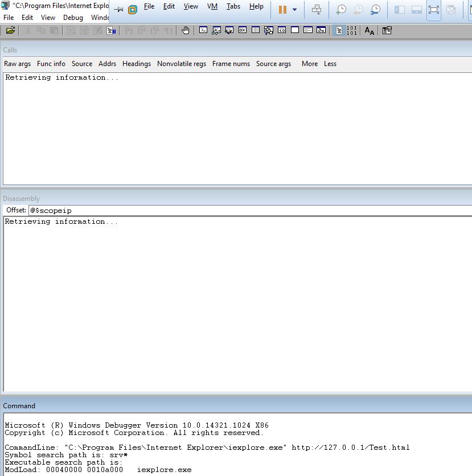Click the Break debugger toolbar icon
472x476 pixels.
[112, 30]
